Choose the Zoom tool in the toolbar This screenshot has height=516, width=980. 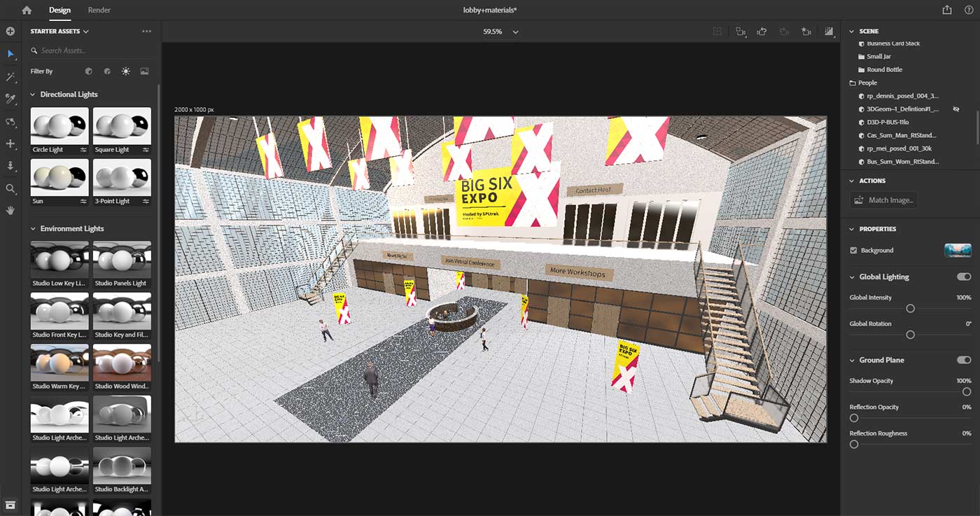point(10,188)
